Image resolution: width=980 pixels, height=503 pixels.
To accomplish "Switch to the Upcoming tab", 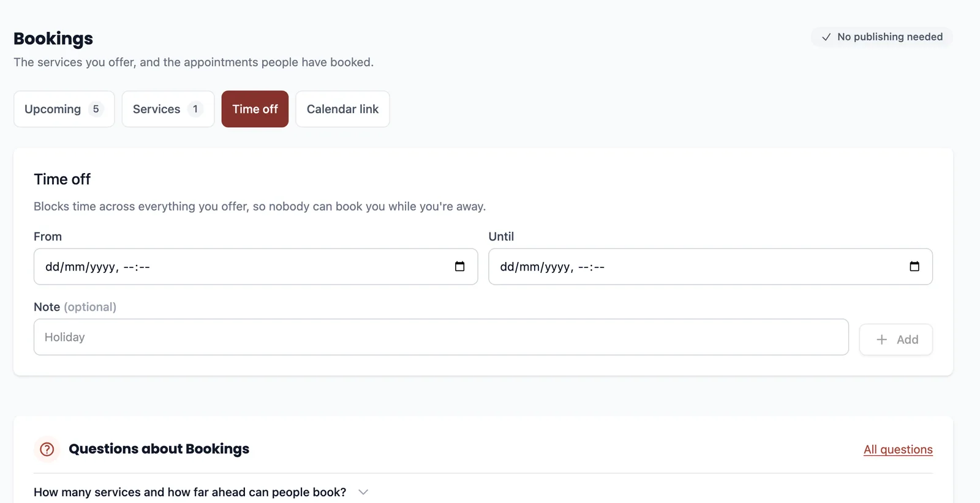I will point(64,109).
